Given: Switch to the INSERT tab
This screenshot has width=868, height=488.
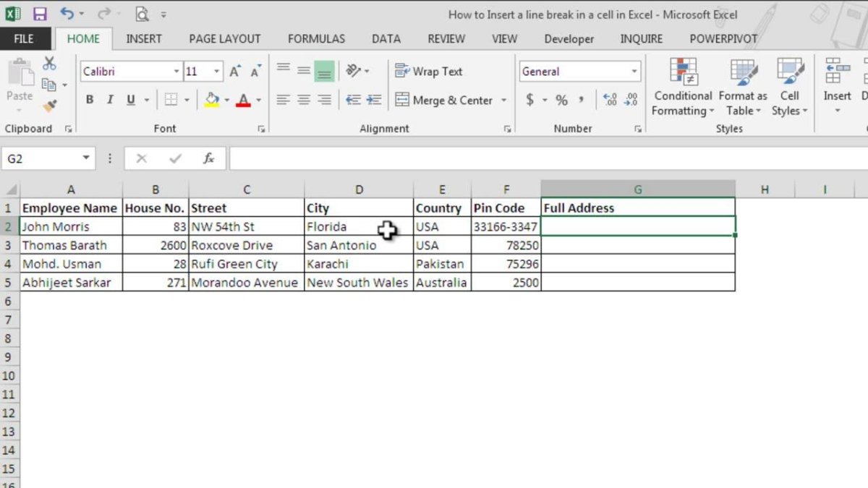Looking at the screenshot, I should pyautogui.click(x=143, y=39).
